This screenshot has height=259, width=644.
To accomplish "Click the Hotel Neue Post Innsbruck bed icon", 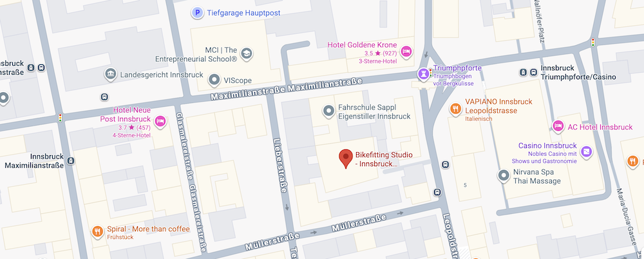I will (x=160, y=121).
